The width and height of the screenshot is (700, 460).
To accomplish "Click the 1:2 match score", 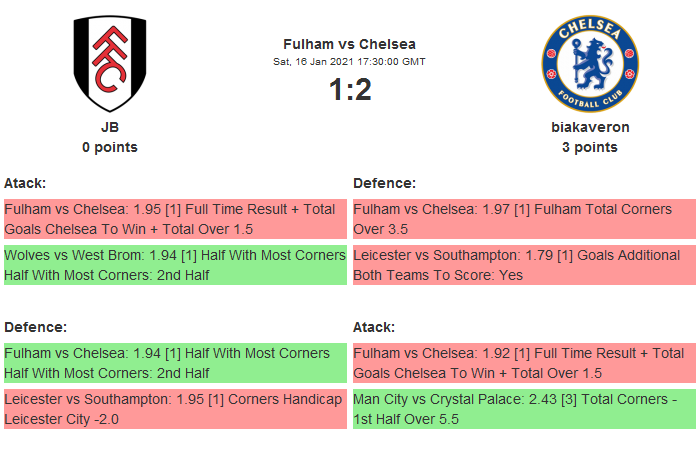I will [x=349, y=90].
